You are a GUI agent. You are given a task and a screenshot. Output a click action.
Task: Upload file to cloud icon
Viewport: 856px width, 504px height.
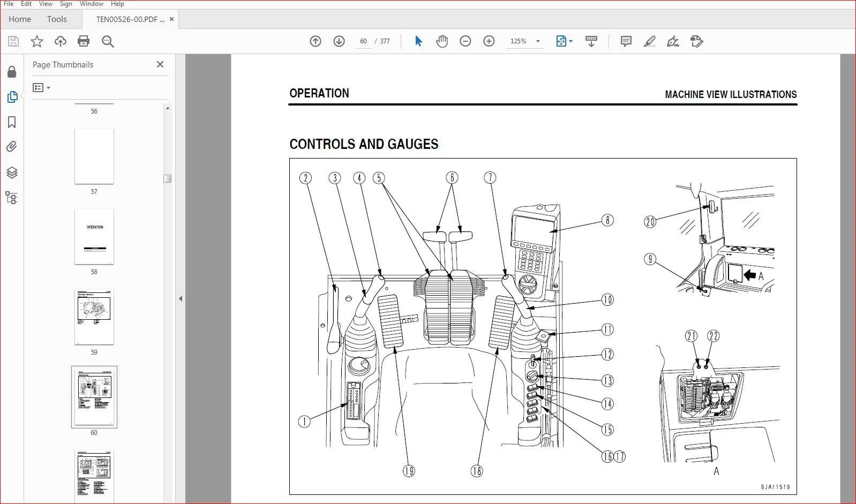coord(61,41)
